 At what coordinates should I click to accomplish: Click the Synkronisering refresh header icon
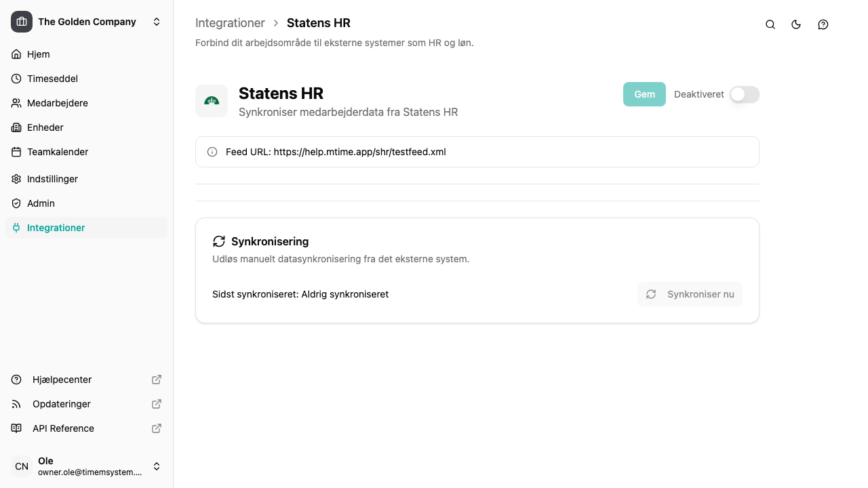218,241
